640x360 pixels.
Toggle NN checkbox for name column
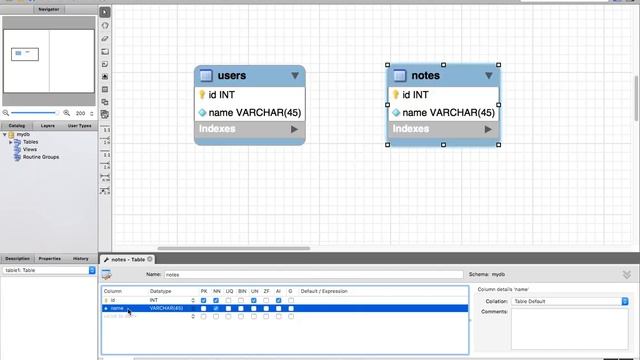216,309
